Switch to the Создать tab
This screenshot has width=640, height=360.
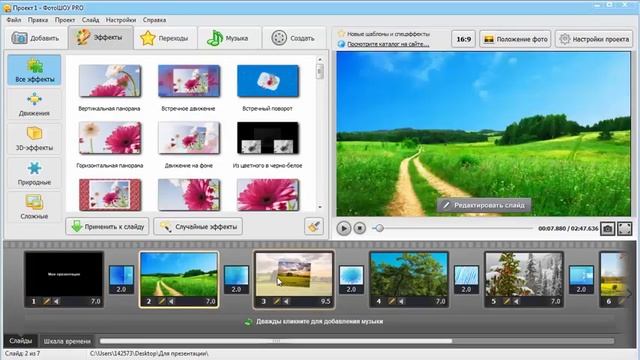coord(294,38)
